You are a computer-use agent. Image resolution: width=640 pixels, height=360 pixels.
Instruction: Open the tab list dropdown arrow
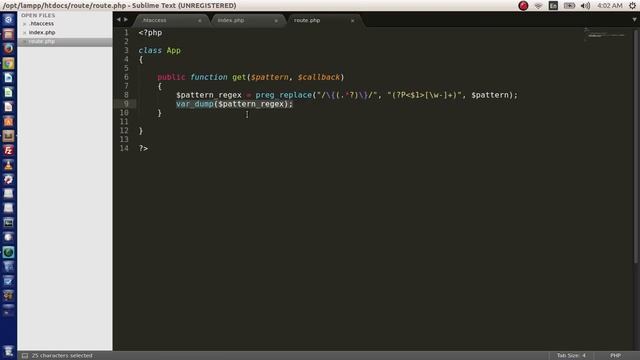(634, 19)
